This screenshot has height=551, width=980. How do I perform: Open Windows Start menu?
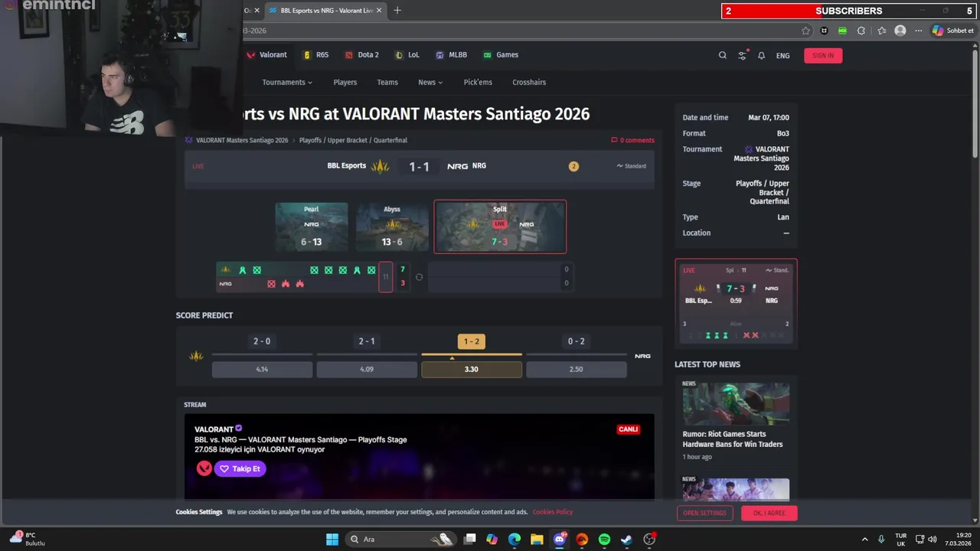click(x=332, y=540)
